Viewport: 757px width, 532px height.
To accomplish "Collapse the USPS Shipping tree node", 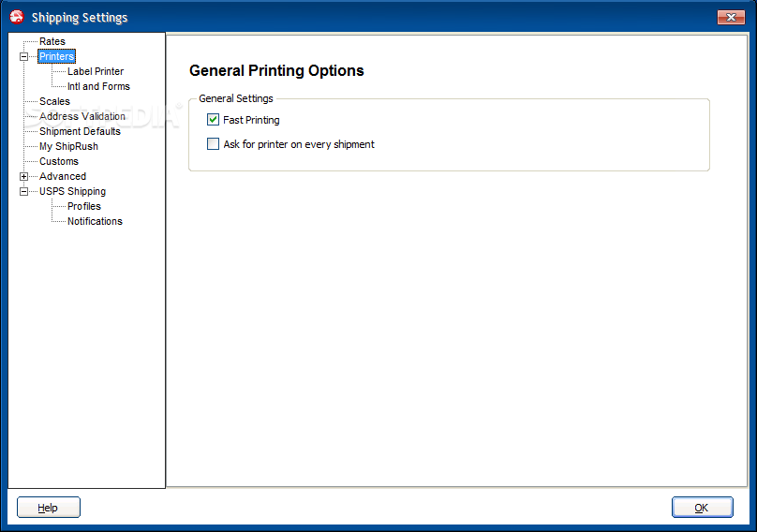I will click(x=23, y=191).
